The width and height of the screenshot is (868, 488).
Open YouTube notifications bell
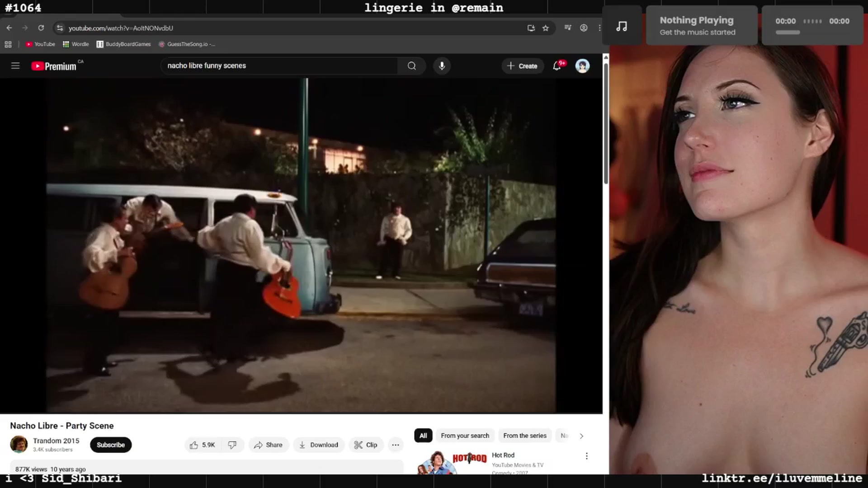[557, 66]
